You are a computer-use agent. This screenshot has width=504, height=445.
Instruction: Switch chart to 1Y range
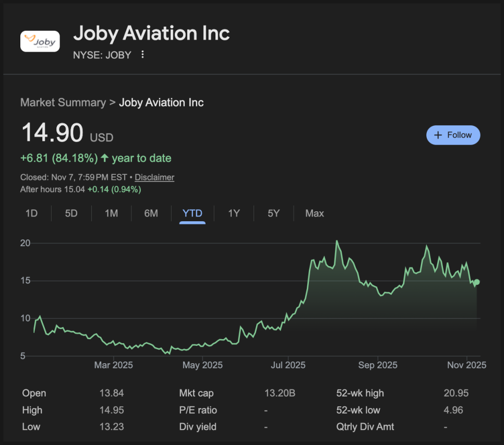click(x=234, y=213)
